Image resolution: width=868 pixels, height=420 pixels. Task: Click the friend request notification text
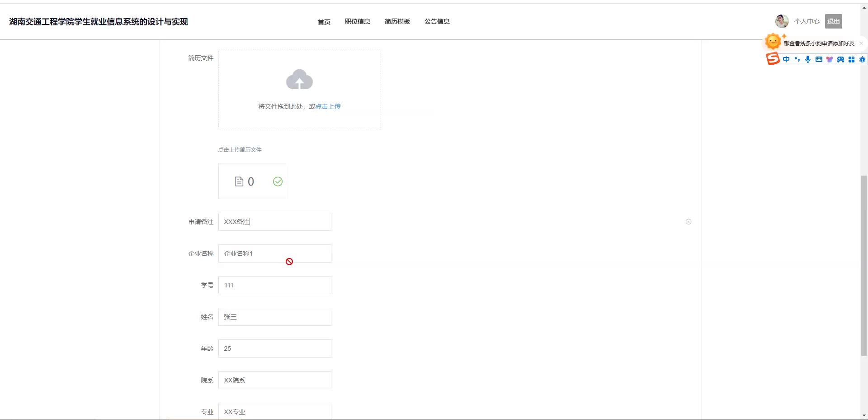pyautogui.click(x=819, y=43)
